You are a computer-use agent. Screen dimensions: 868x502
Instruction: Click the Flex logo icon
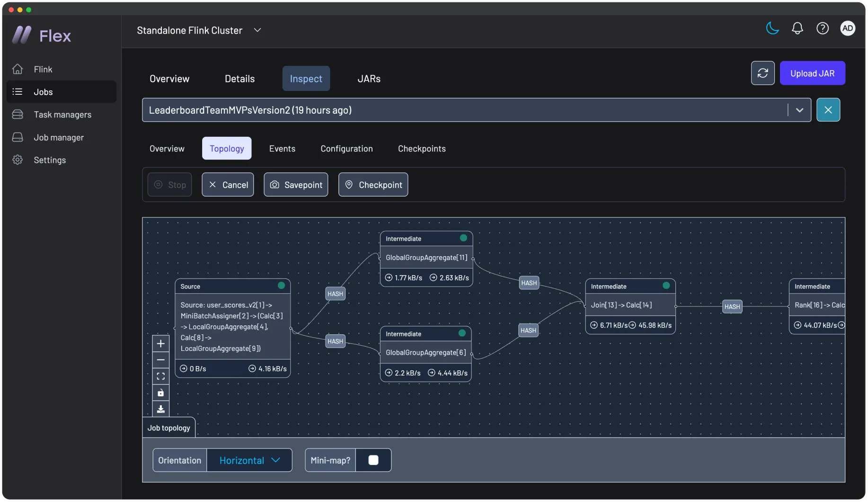(x=22, y=35)
